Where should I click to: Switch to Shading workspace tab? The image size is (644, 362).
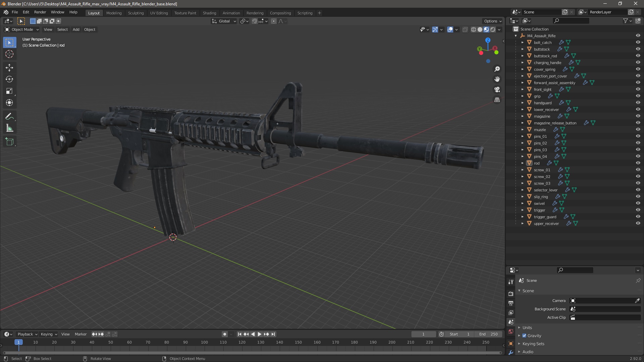[x=209, y=13]
